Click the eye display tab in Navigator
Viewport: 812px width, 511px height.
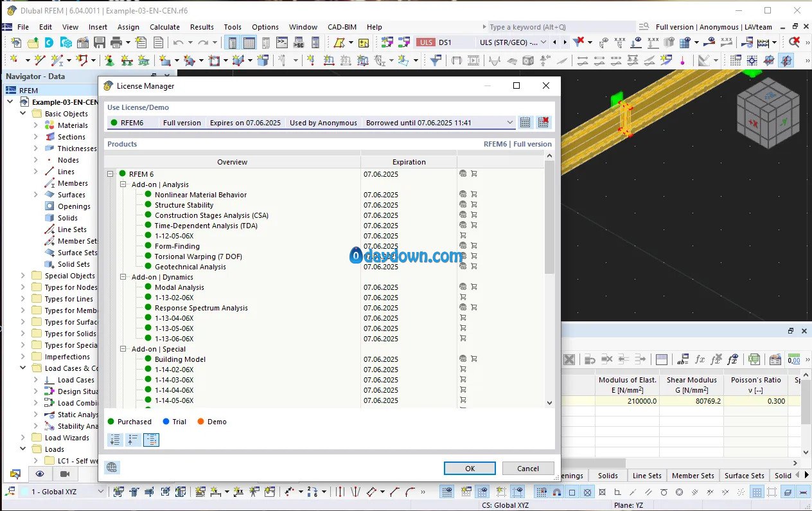(x=40, y=474)
